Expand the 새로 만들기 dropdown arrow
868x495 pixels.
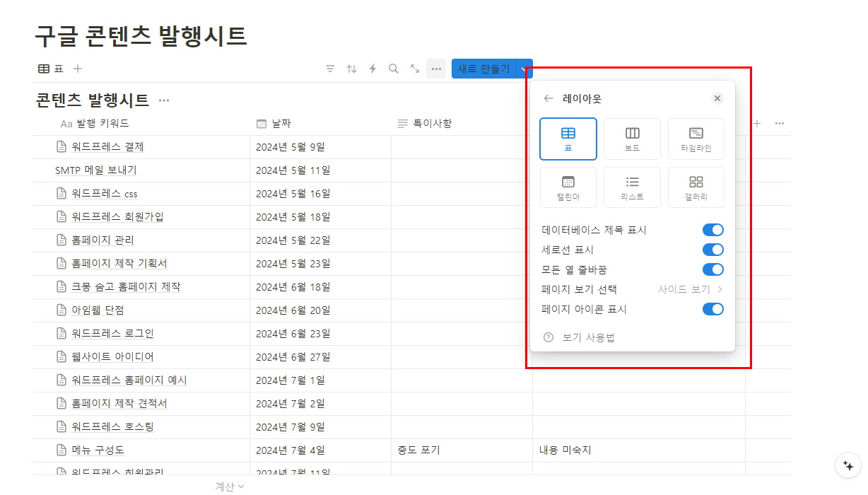523,69
